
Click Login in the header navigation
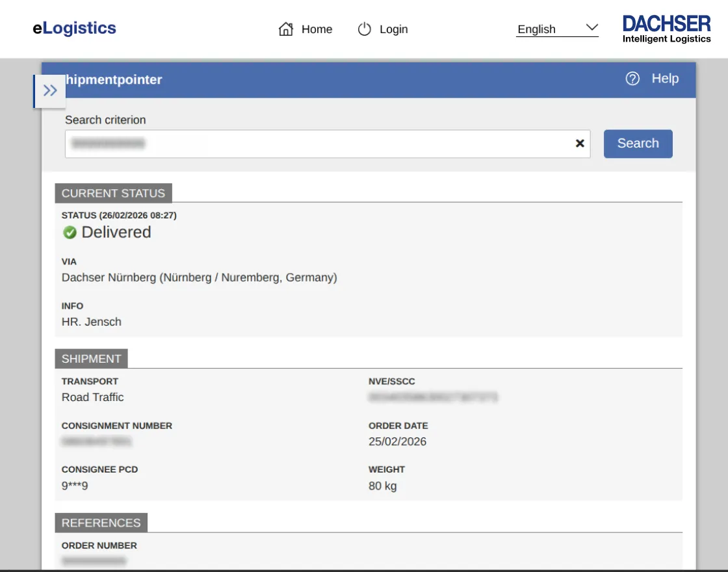tap(393, 29)
